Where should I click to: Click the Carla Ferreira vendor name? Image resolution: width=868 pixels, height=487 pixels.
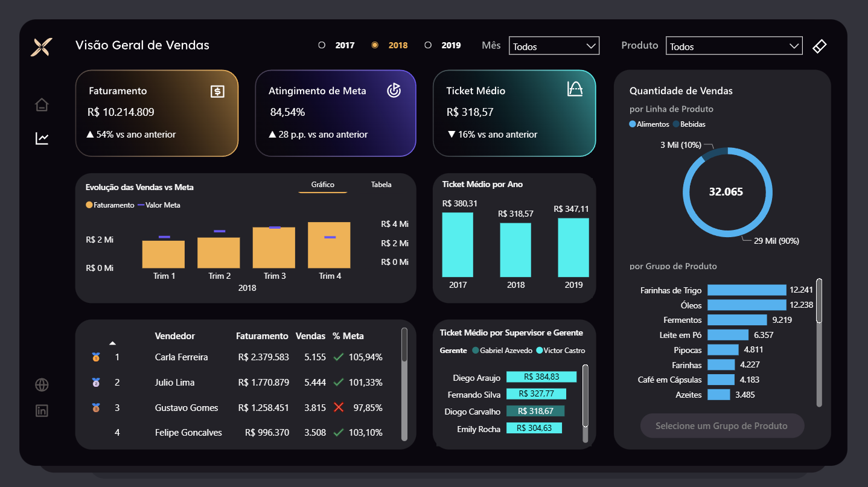click(181, 357)
